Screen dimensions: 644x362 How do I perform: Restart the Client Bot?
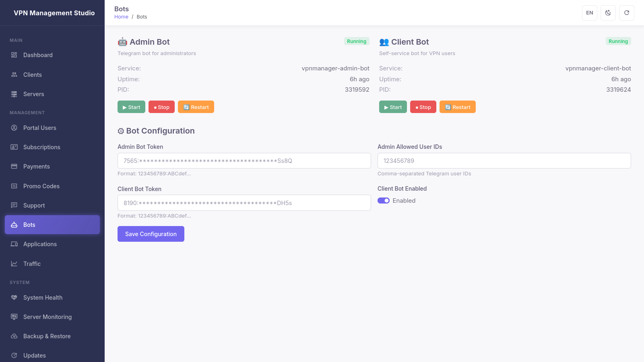(457, 107)
